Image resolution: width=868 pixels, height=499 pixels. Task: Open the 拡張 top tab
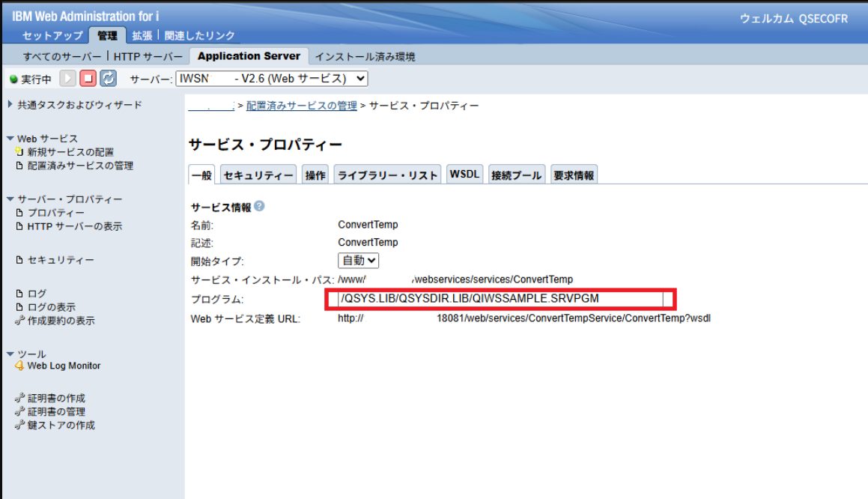coord(142,35)
